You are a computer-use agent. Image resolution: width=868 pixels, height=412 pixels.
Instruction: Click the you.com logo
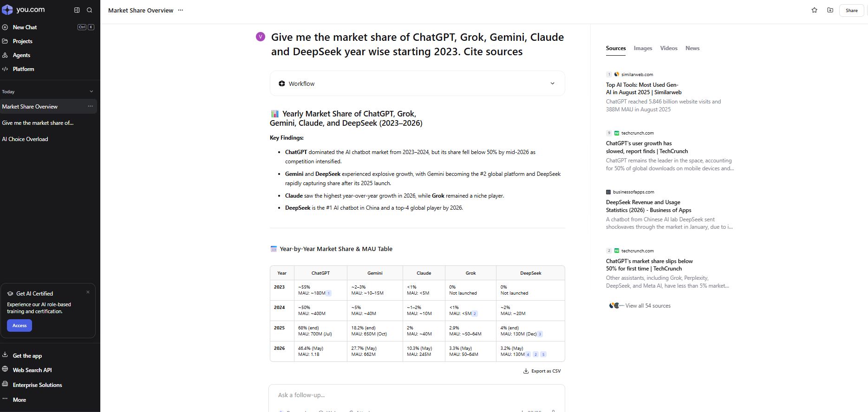click(x=24, y=10)
